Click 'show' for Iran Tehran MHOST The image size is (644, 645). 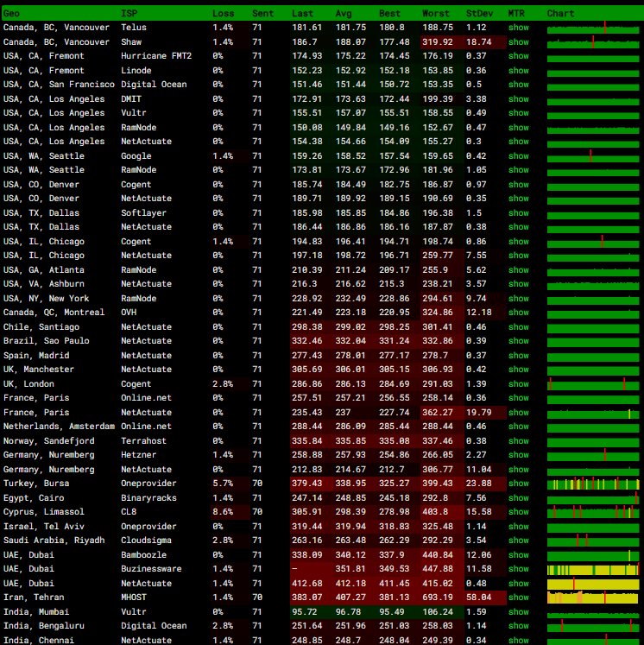pos(518,598)
